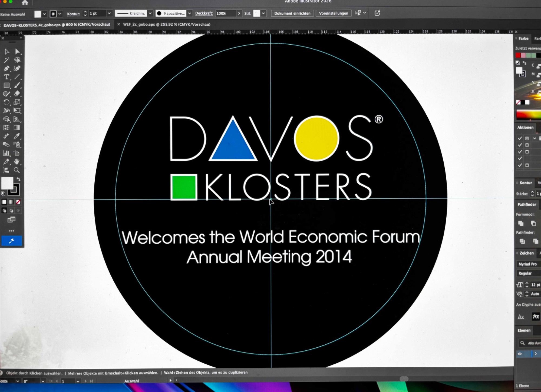Open the Kapazitive brush definition dropdown

coord(190,13)
